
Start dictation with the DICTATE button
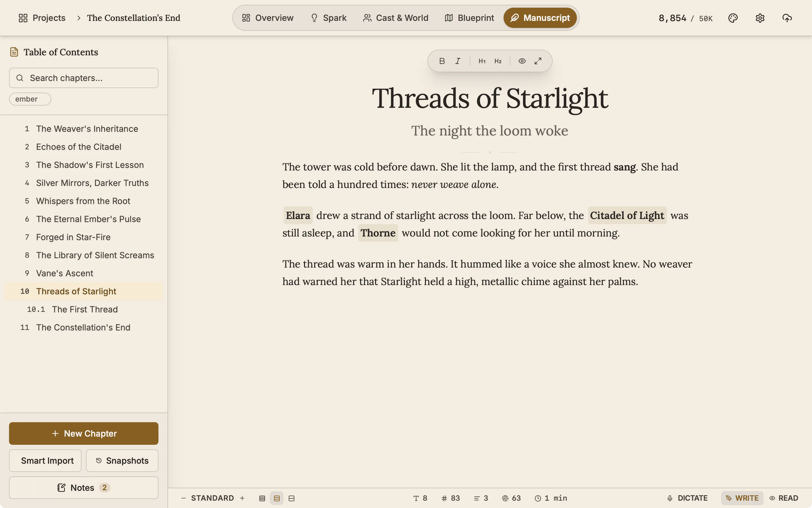[x=687, y=498]
